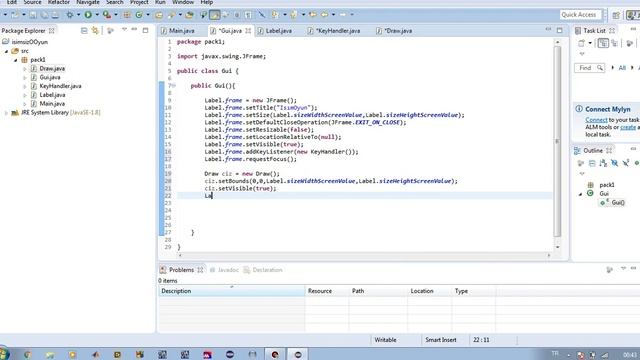Screen dimensions: 640x360
Task: Click the Quick Access field
Action: pyautogui.click(x=580, y=15)
